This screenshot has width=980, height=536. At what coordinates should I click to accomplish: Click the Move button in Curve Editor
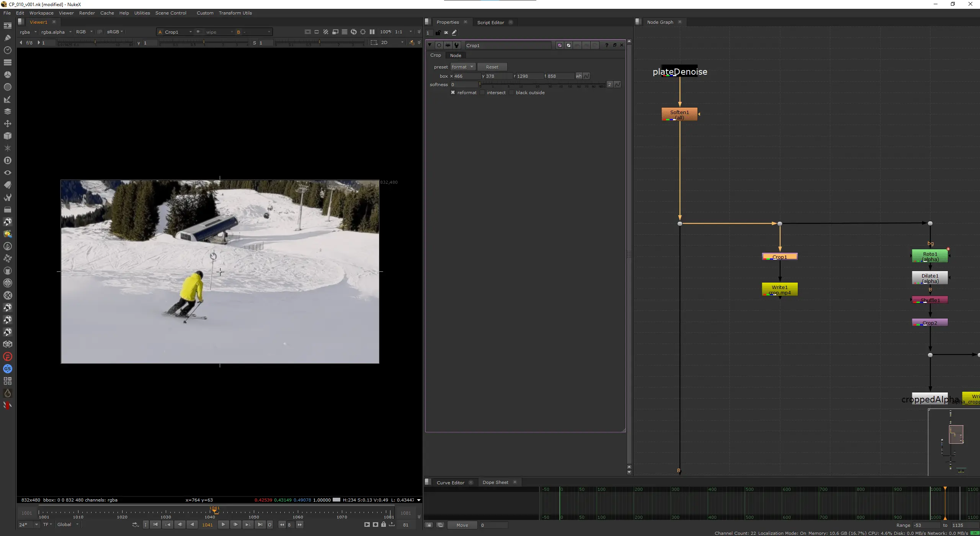462,525
